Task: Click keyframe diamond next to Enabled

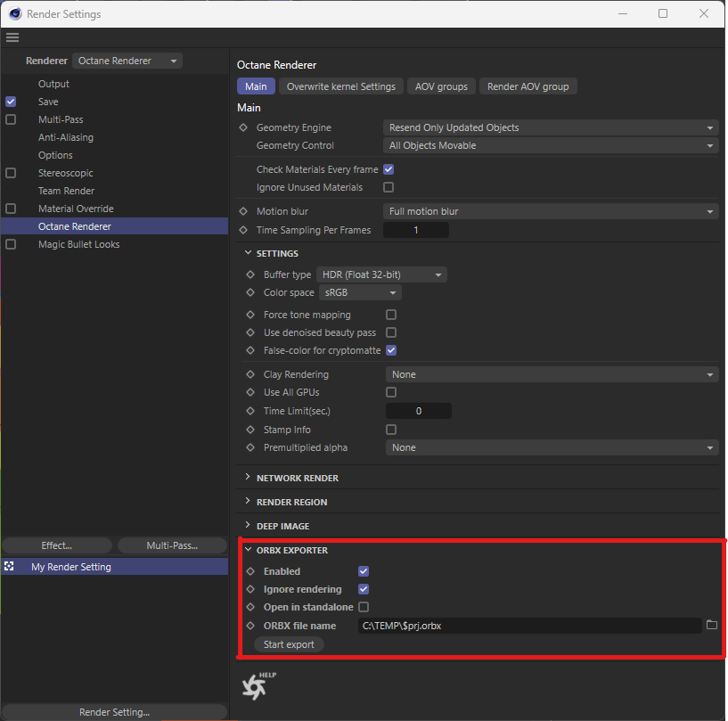Action: (x=250, y=571)
